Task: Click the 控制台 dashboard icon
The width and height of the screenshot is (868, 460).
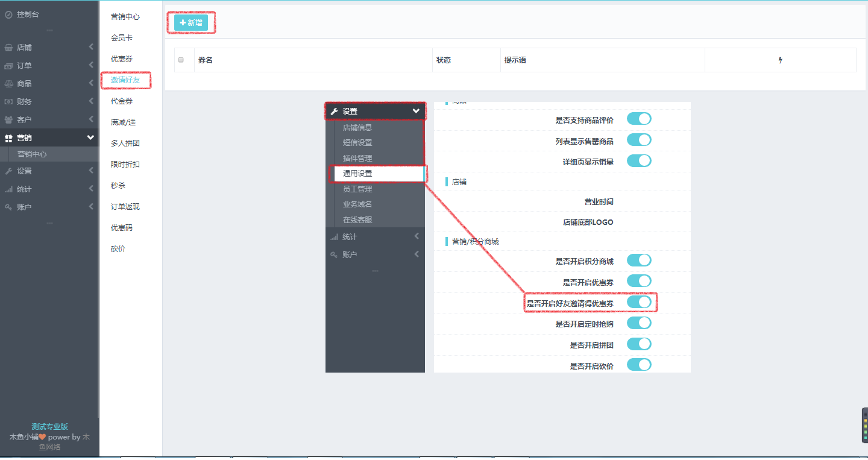Action: point(8,14)
